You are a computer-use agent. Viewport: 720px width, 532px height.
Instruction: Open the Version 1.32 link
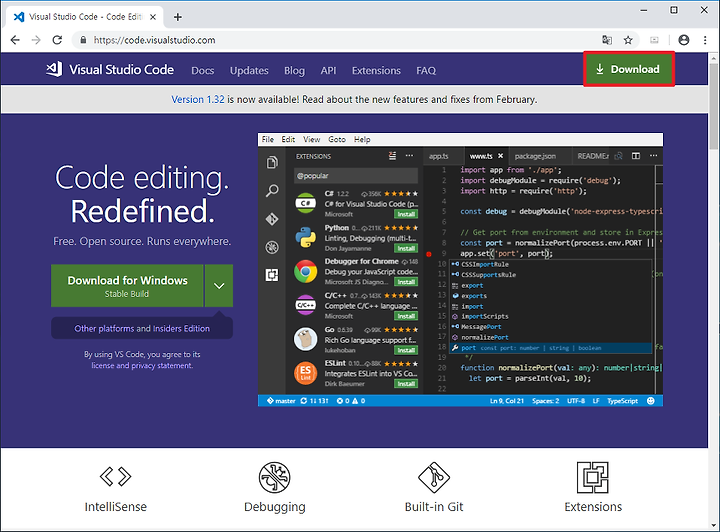tap(198, 99)
